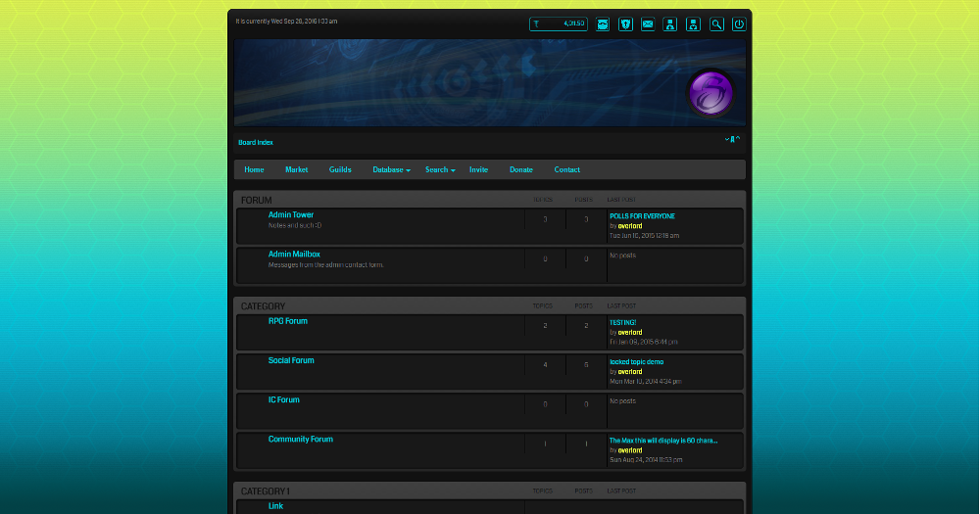Click the font size changer icon
980x514 pixels.
coord(732,140)
